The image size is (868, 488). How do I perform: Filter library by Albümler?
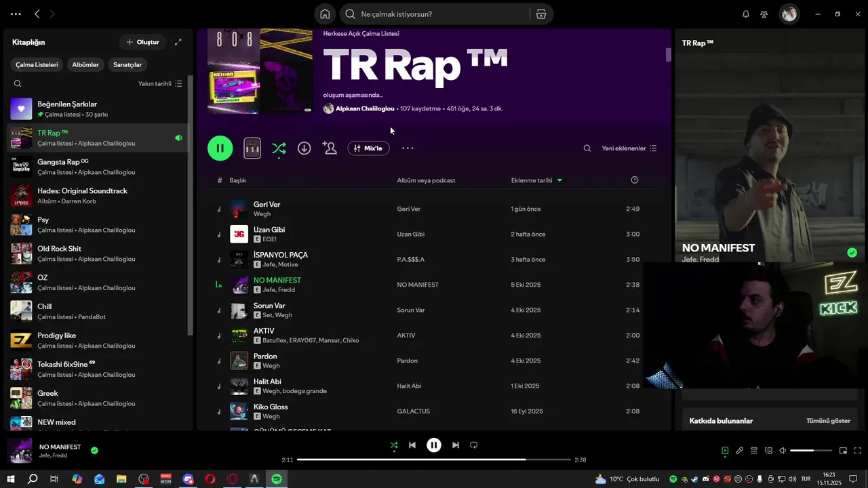(85, 64)
